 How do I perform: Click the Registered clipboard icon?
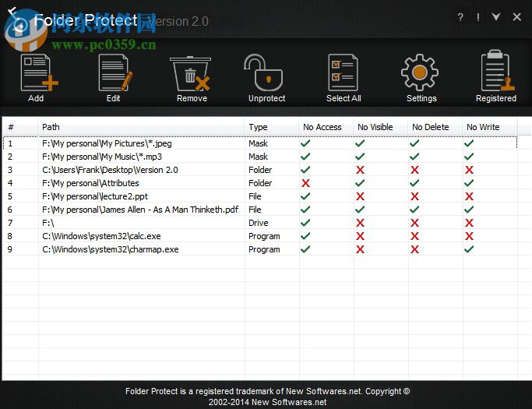[x=498, y=71]
